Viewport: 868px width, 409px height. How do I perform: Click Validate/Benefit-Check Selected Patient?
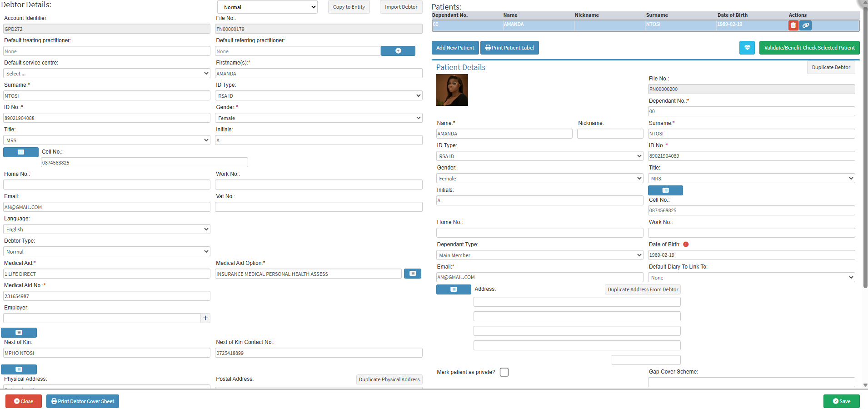[x=809, y=48]
